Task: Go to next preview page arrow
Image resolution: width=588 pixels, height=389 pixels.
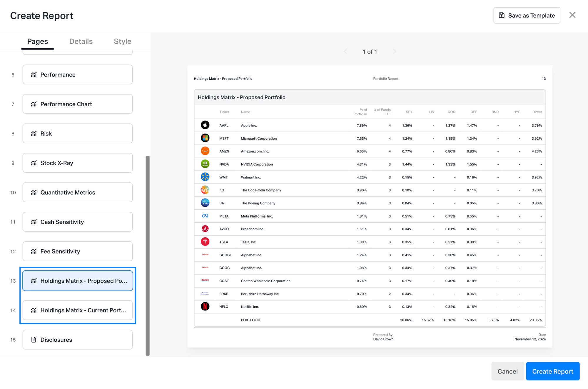Action: 394,52
